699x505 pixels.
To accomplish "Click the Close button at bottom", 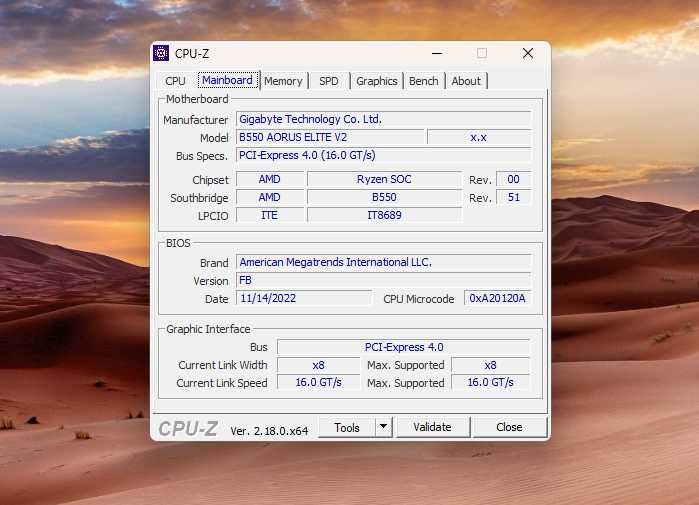I will click(x=509, y=427).
